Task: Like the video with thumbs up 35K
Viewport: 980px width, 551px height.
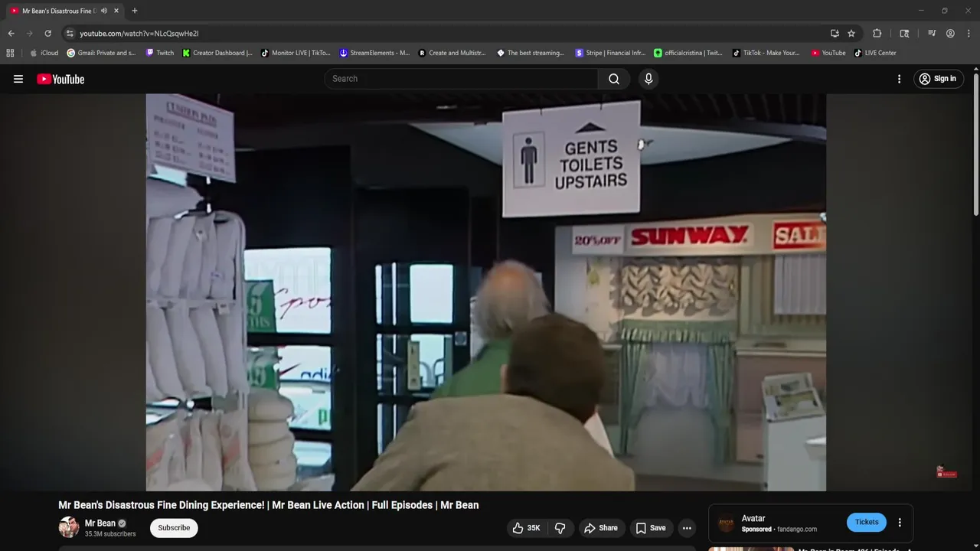Action: point(527,528)
